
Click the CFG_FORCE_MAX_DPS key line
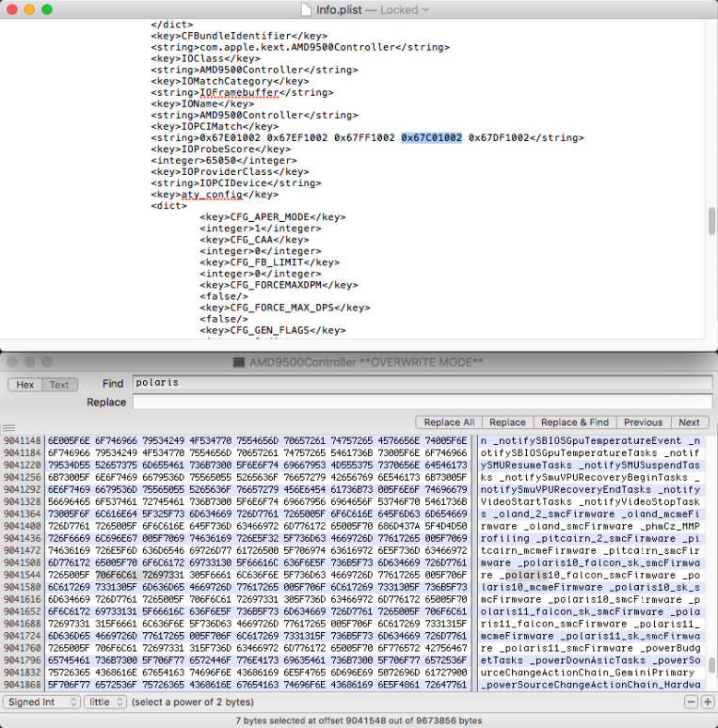285,308
